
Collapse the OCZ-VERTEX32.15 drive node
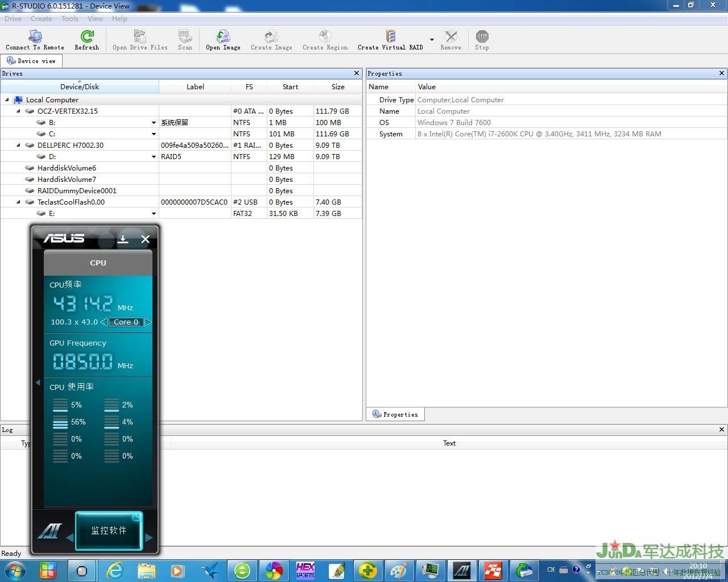pos(18,111)
